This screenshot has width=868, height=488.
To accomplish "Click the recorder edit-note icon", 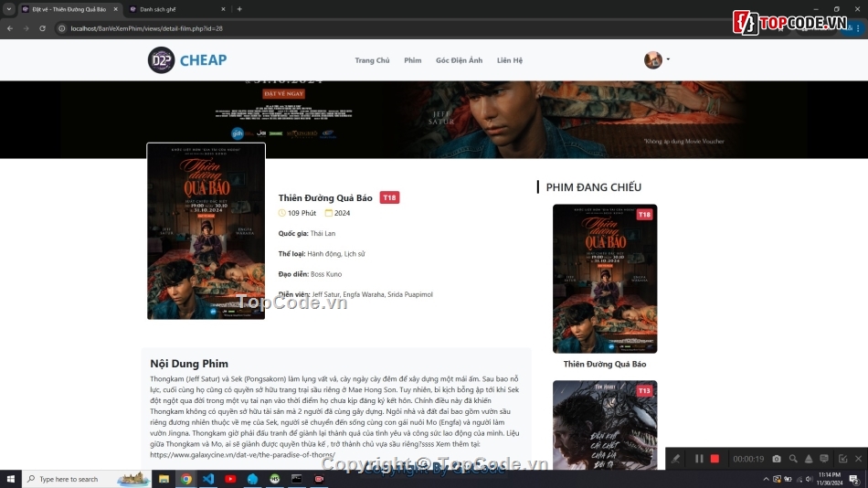I will point(842,459).
